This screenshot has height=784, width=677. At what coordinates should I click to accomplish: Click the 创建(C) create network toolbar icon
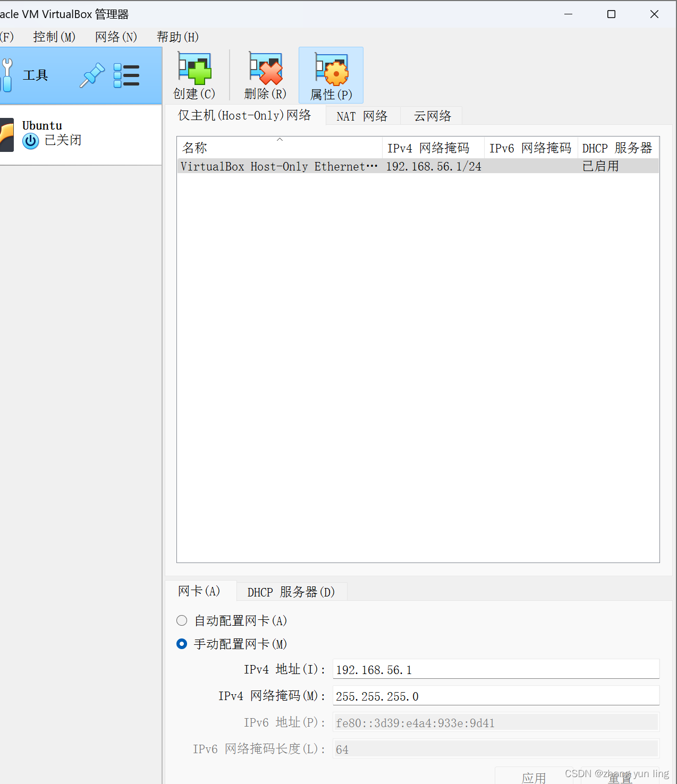click(x=193, y=74)
